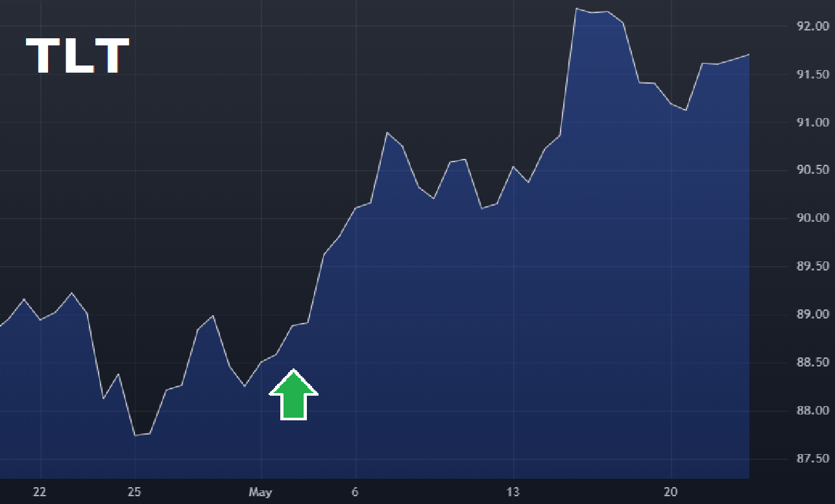Screen dimensions: 835x504
Task: Click the date label 22
Action: pos(40,492)
